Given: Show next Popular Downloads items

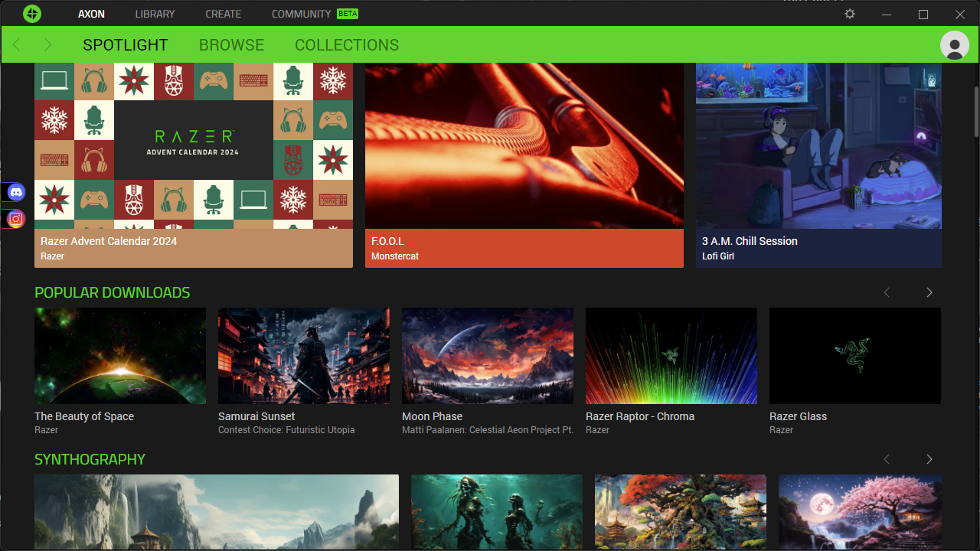Looking at the screenshot, I should click(x=929, y=292).
